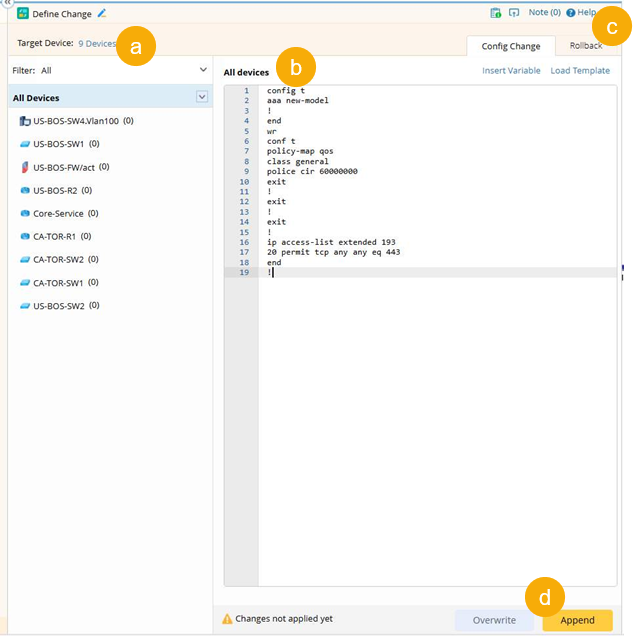Click the CA-TOR-R1 router icon
This screenshot has width=633, height=636.
click(25, 236)
